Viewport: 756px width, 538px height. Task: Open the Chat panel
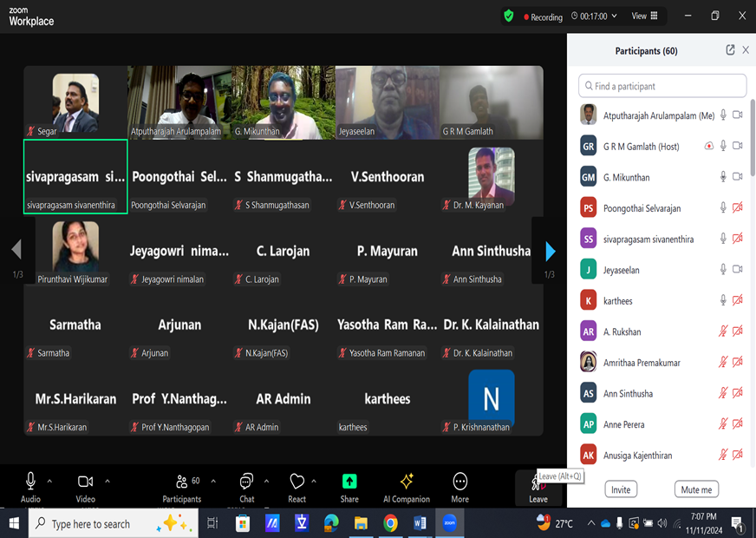pyautogui.click(x=246, y=486)
